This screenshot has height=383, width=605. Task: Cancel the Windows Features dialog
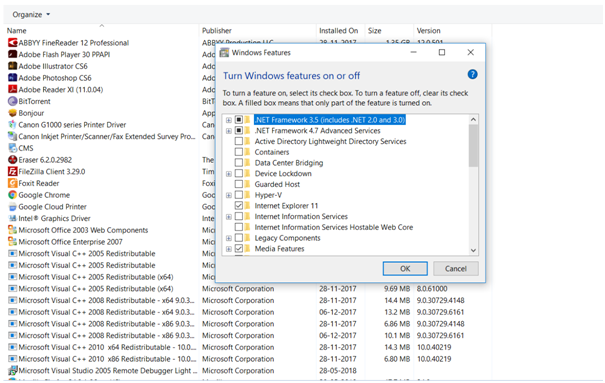pyautogui.click(x=456, y=268)
